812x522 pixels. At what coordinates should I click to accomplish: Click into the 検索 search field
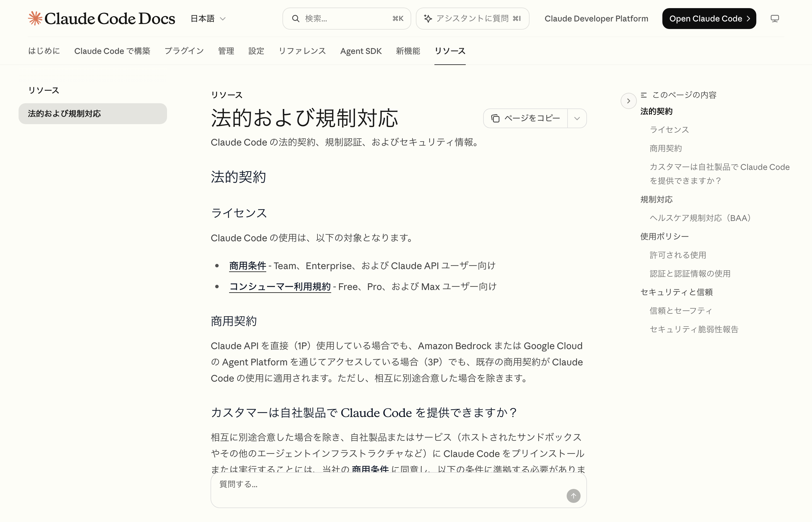click(x=347, y=19)
